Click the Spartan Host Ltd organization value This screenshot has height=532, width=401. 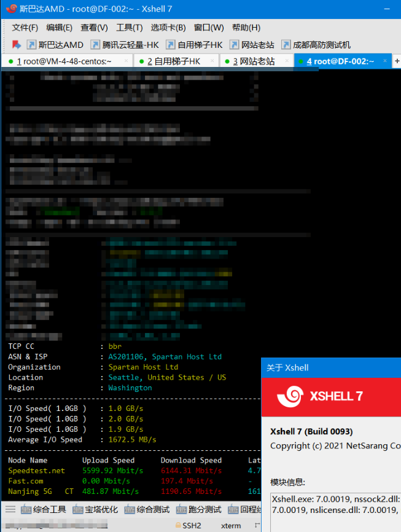[143, 367]
